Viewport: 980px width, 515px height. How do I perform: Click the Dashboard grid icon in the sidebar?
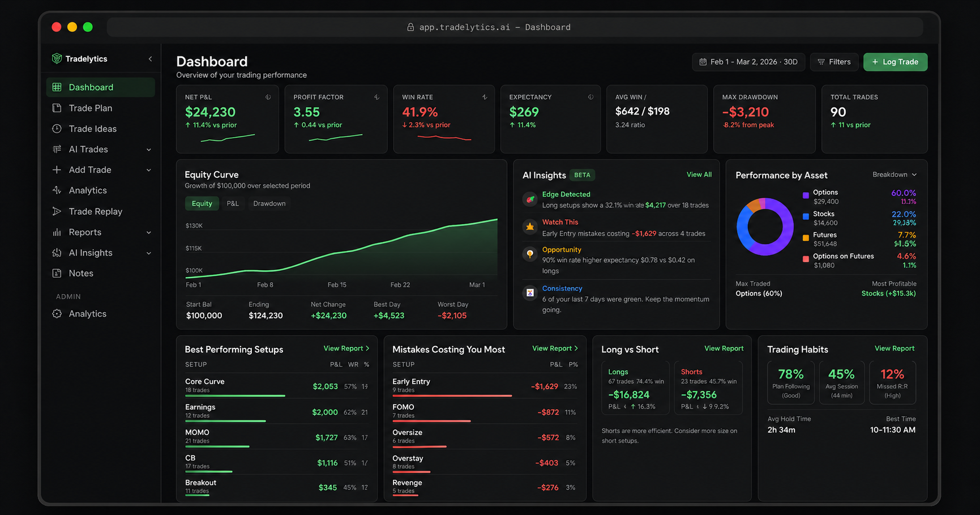tap(57, 87)
